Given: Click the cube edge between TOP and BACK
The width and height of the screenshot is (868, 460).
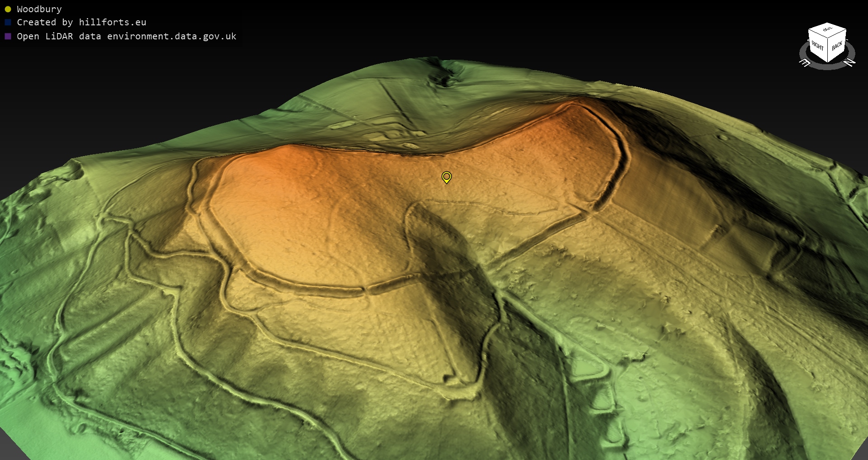Looking at the screenshot, I should click(837, 34).
